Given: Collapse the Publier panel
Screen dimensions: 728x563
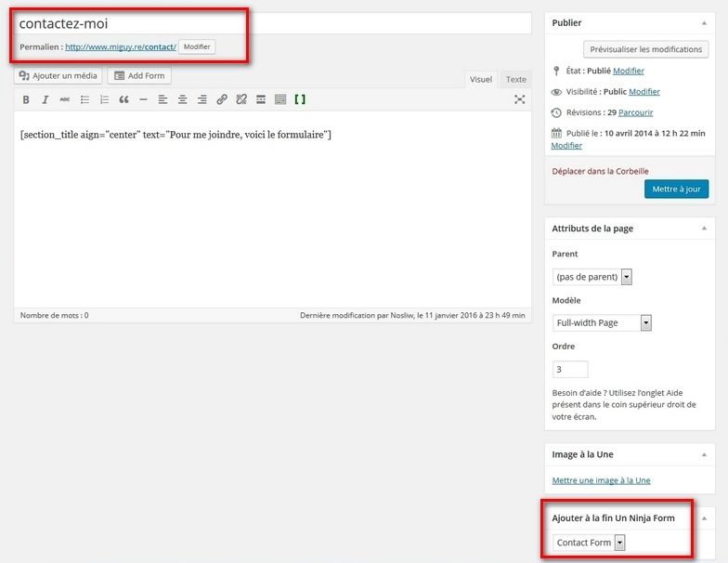Looking at the screenshot, I should click(703, 22).
